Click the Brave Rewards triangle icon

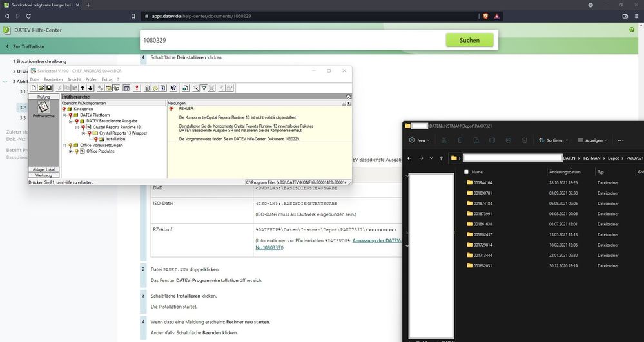496,16
